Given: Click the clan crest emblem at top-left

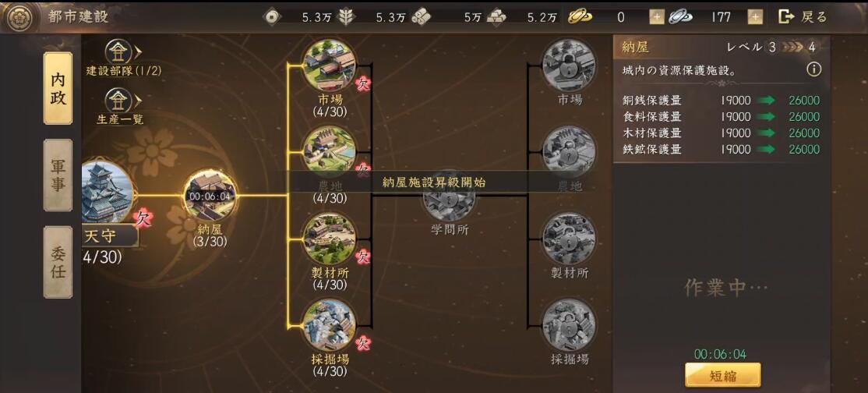Looking at the screenshot, I should (x=18, y=16).
